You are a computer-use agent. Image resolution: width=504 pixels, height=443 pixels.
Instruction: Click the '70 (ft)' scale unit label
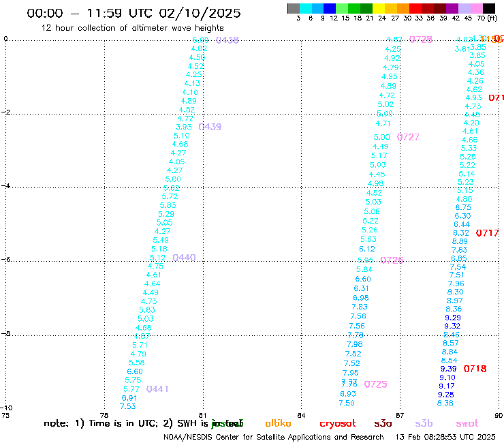pyautogui.click(x=487, y=18)
